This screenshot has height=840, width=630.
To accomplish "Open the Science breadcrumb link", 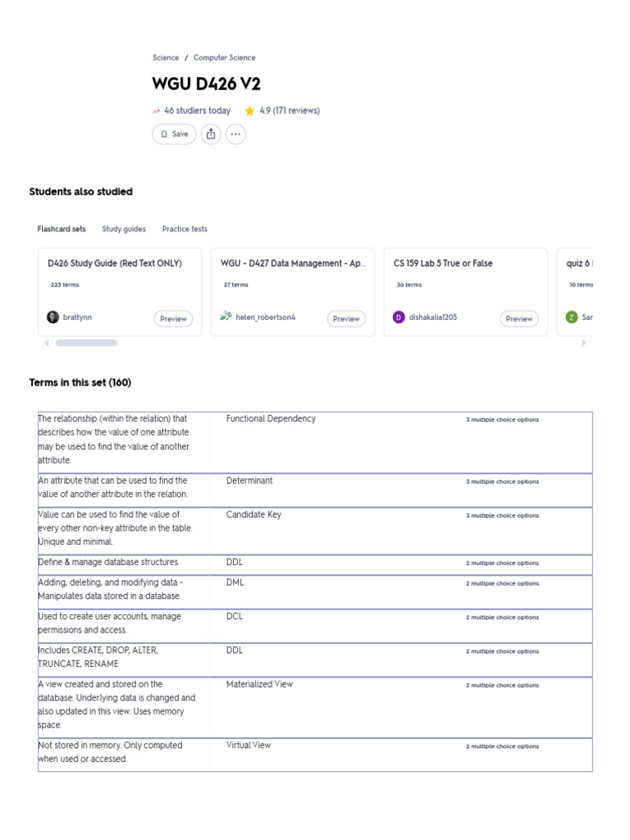I will (166, 57).
